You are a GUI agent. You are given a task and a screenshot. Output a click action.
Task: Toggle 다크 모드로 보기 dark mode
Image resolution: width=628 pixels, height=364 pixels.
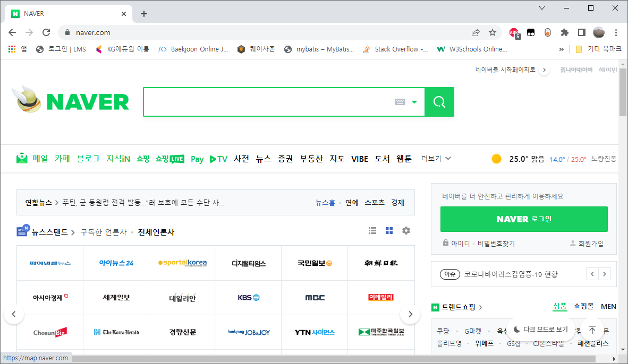point(541,329)
